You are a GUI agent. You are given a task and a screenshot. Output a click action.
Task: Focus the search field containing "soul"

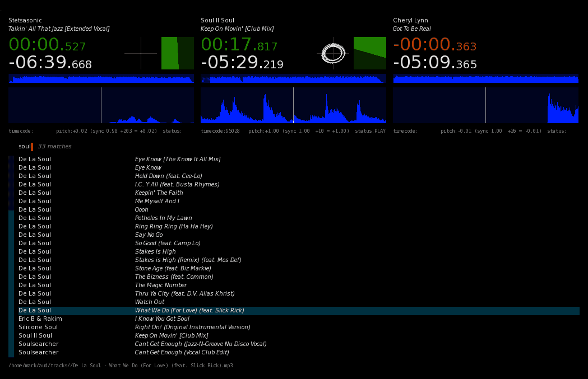point(25,147)
